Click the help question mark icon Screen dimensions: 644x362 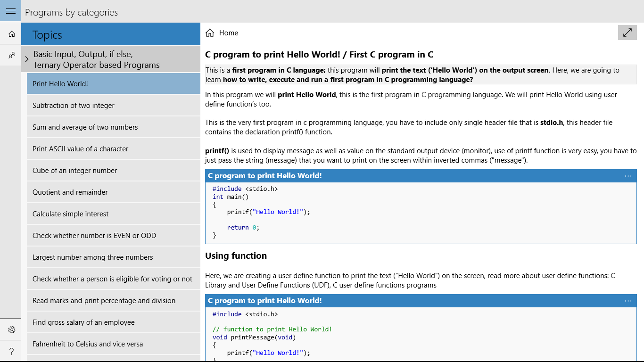[x=11, y=351]
